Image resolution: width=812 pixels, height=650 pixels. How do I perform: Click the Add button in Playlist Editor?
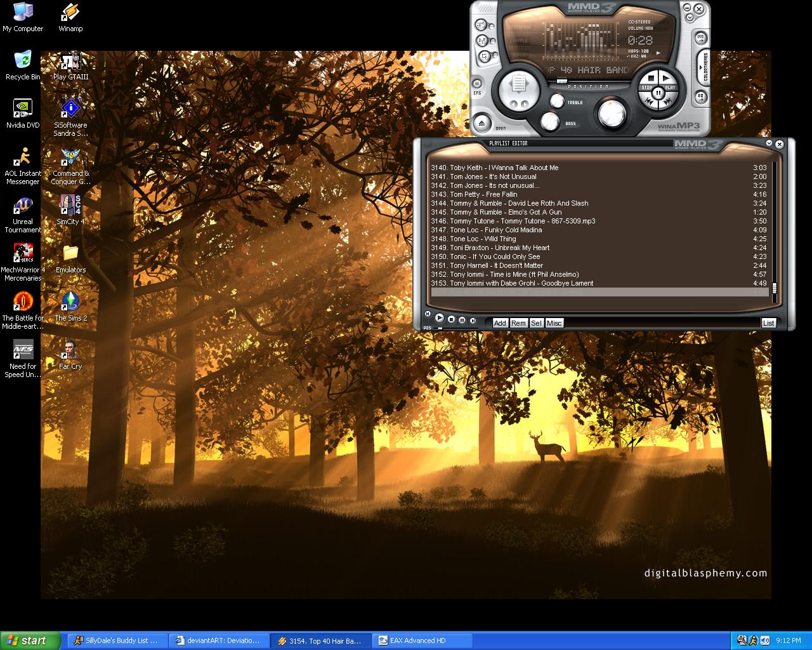pos(500,323)
